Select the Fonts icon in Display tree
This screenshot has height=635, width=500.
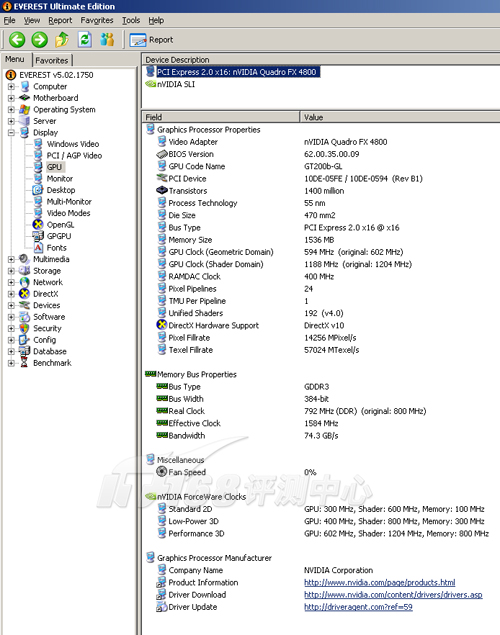38,247
